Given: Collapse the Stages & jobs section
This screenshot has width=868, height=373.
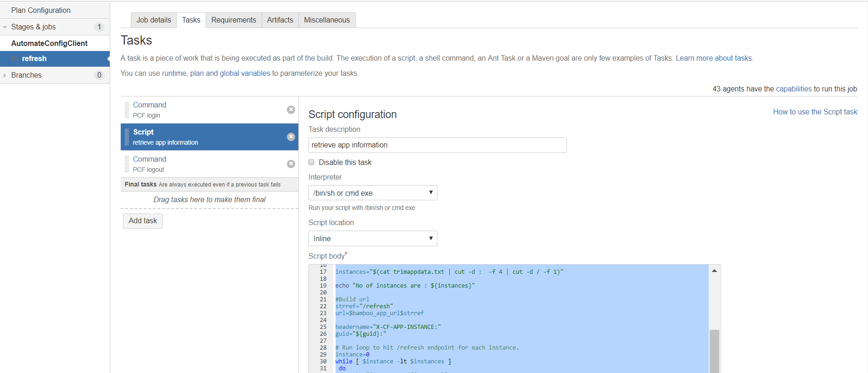Looking at the screenshot, I should click(5, 27).
